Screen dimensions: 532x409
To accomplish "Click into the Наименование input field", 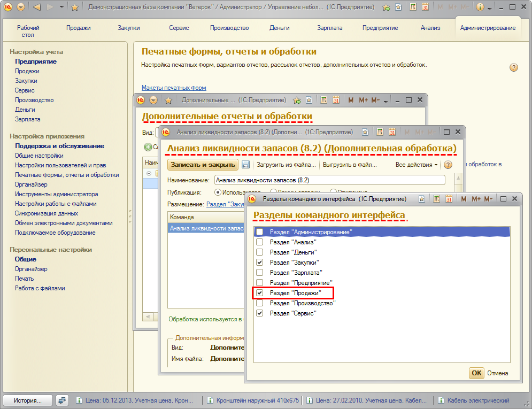I will [329, 180].
